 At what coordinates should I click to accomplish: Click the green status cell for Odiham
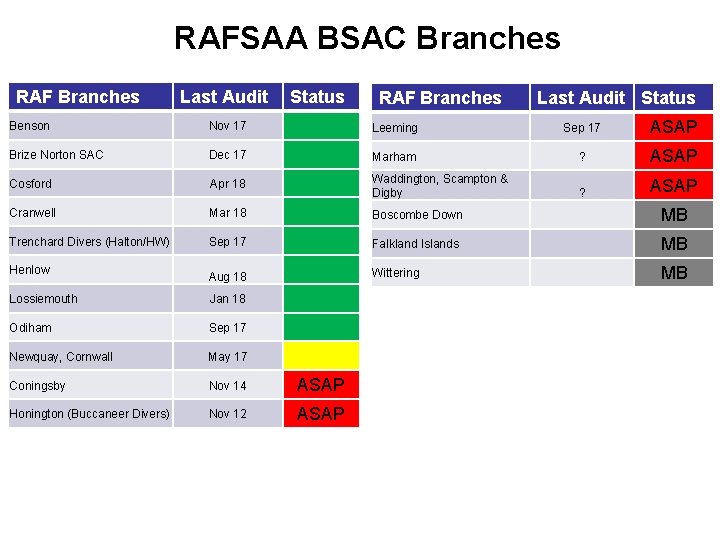tap(321, 327)
